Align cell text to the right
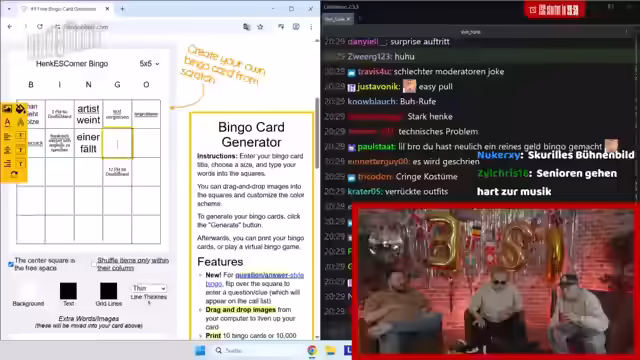The image size is (640, 360). [7, 164]
